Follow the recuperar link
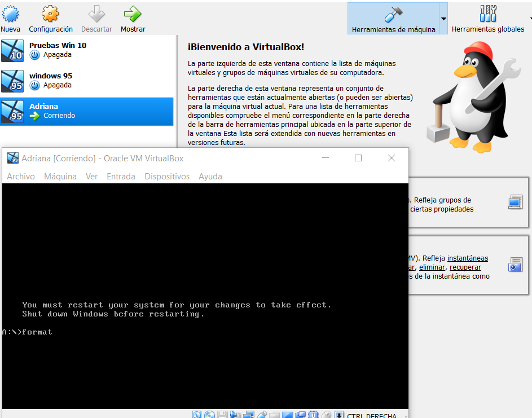Screen dimensions: 532x418 pyautogui.click(x=465, y=267)
